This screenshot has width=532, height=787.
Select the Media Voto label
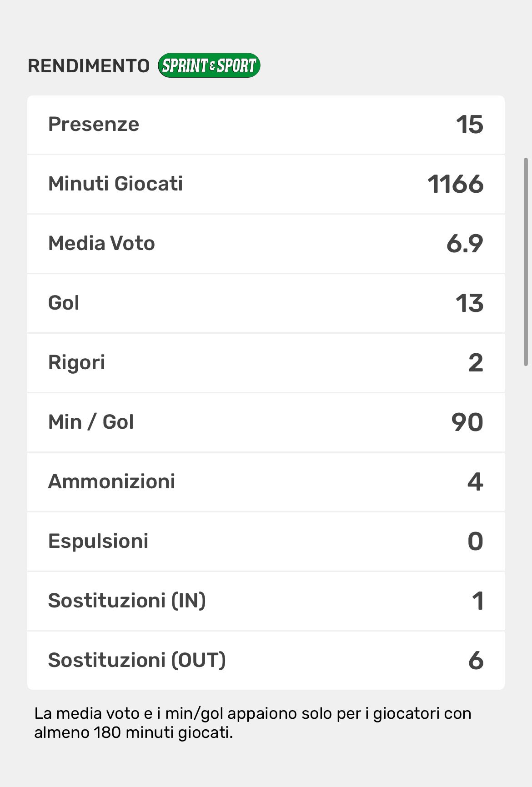[x=101, y=243]
